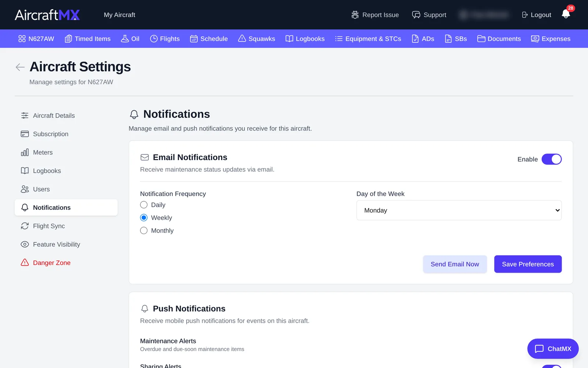Toggle the Email Notifications Enable switch
The width and height of the screenshot is (588, 368).
pyautogui.click(x=552, y=159)
